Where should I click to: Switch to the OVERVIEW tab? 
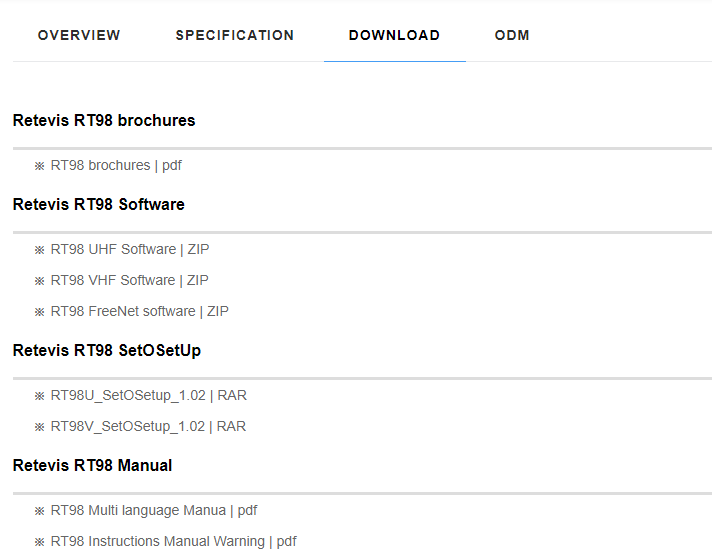click(79, 35)
